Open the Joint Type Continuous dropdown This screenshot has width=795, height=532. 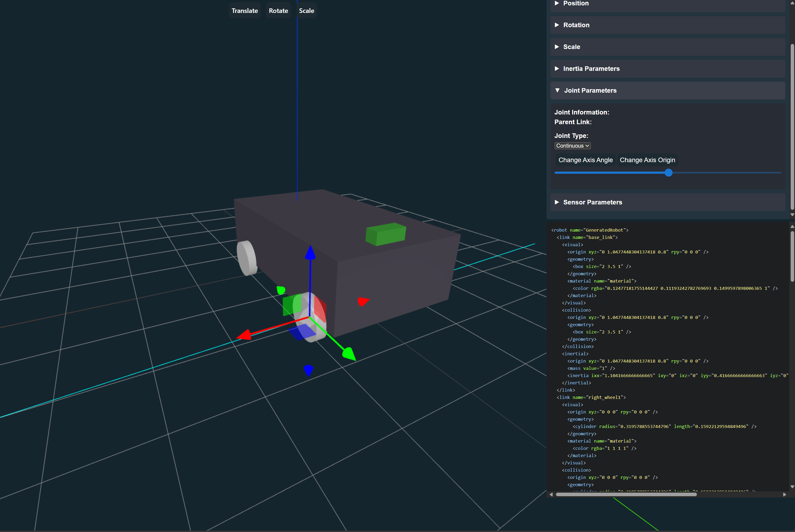coord(572,145)
